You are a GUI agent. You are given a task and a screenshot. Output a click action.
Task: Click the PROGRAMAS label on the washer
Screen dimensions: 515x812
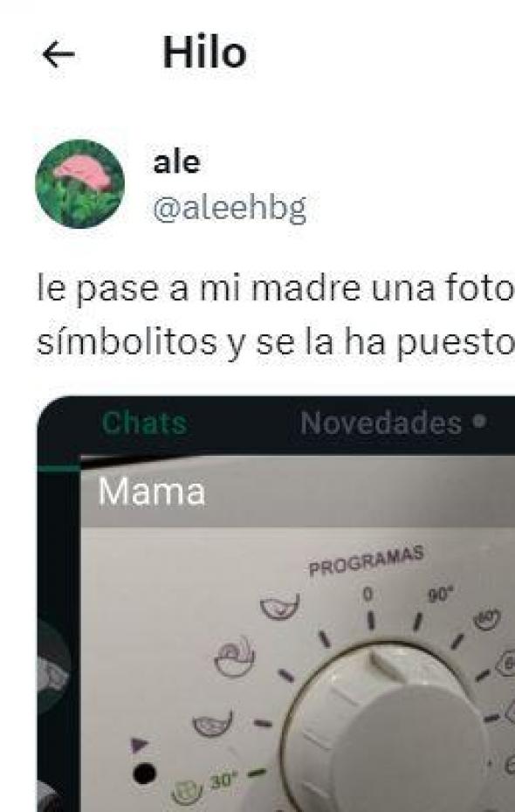pyautogui.click(x=367, y=561)
